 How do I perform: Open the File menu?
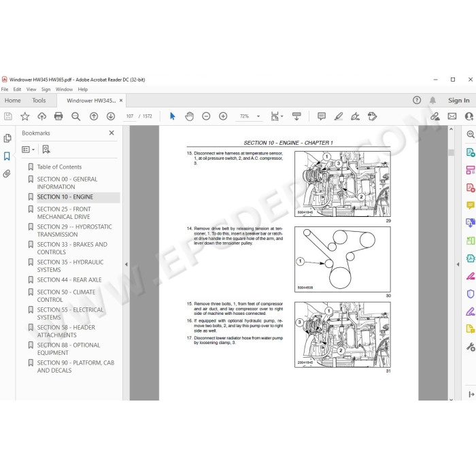[5, 89]
